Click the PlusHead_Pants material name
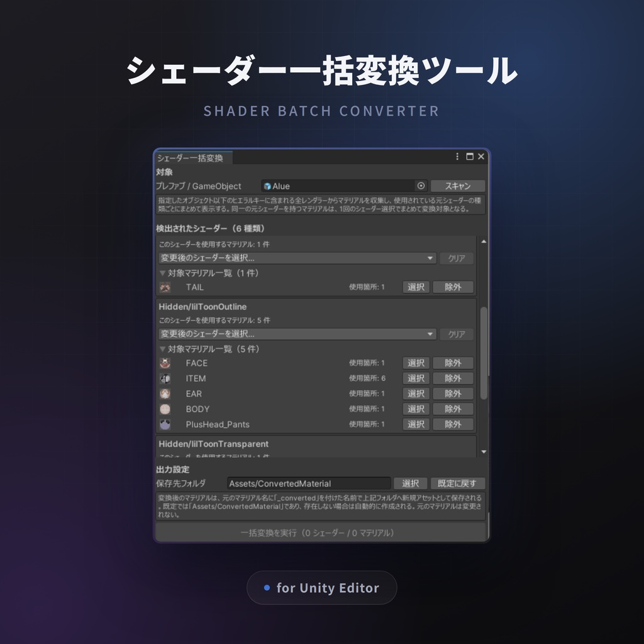This screenshot has height=644, width=644. (x=218, y=425)
